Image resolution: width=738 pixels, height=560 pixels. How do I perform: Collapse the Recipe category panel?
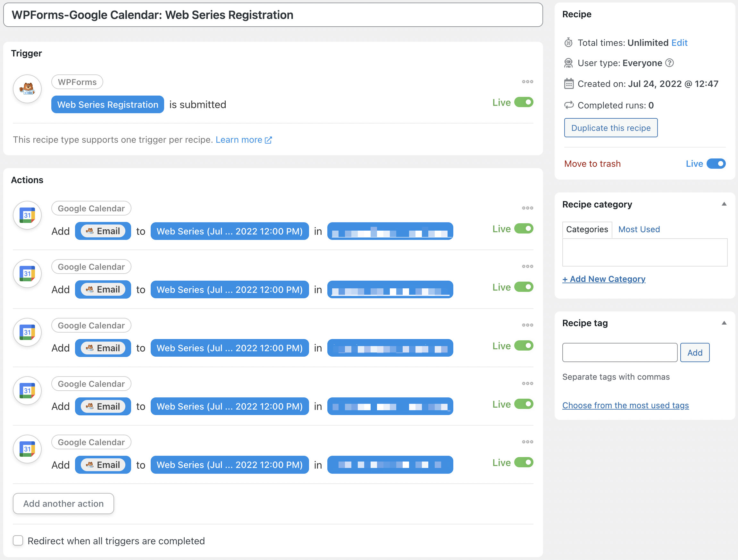[x=724, y=204]
